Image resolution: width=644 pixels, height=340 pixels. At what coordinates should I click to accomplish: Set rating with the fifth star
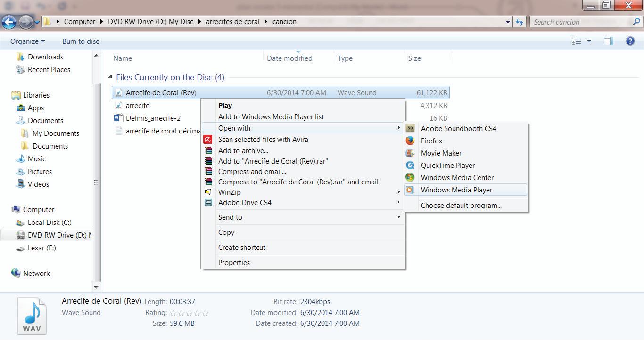click(205, 313)
